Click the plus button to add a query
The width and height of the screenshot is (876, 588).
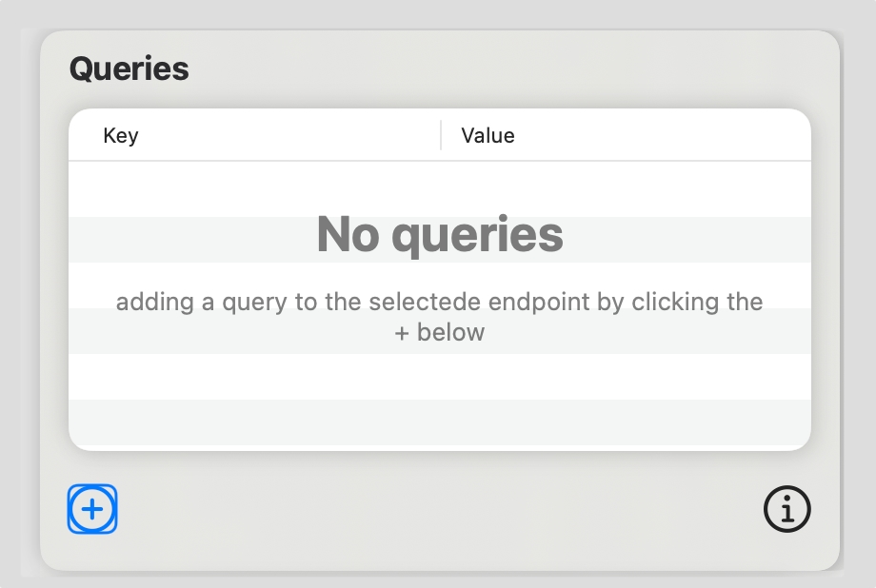tap(92, 509)
